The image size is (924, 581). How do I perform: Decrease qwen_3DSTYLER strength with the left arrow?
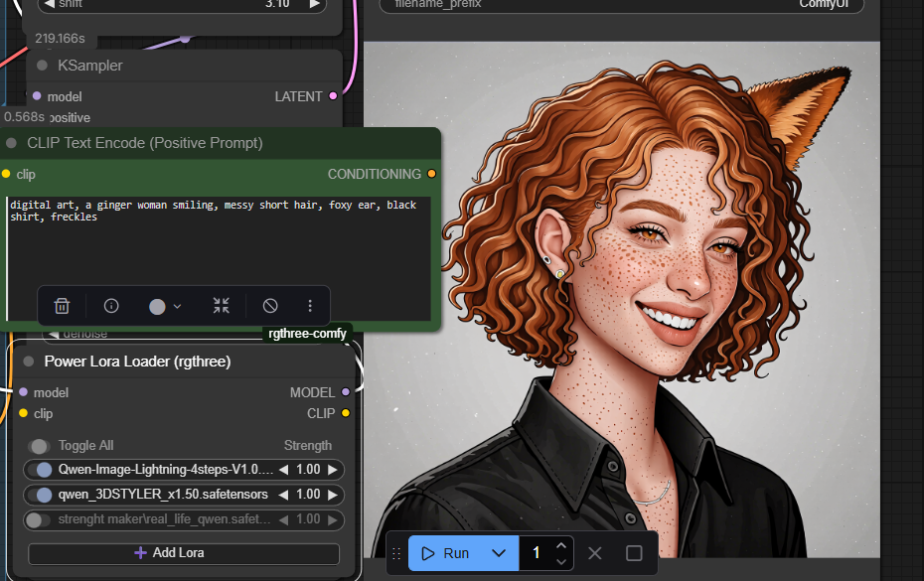[283, 495]
